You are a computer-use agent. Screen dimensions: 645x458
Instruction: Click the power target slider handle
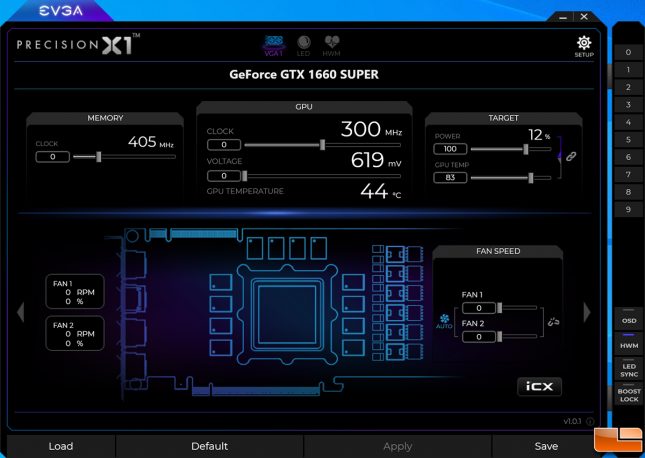[526, 149]
